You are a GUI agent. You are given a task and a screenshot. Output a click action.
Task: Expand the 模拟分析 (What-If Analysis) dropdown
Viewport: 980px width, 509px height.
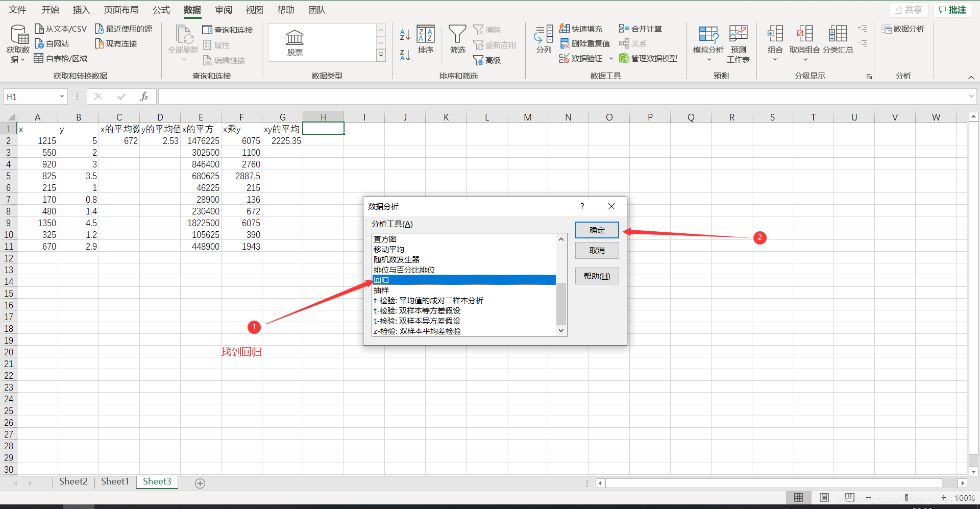coord(708,60)
